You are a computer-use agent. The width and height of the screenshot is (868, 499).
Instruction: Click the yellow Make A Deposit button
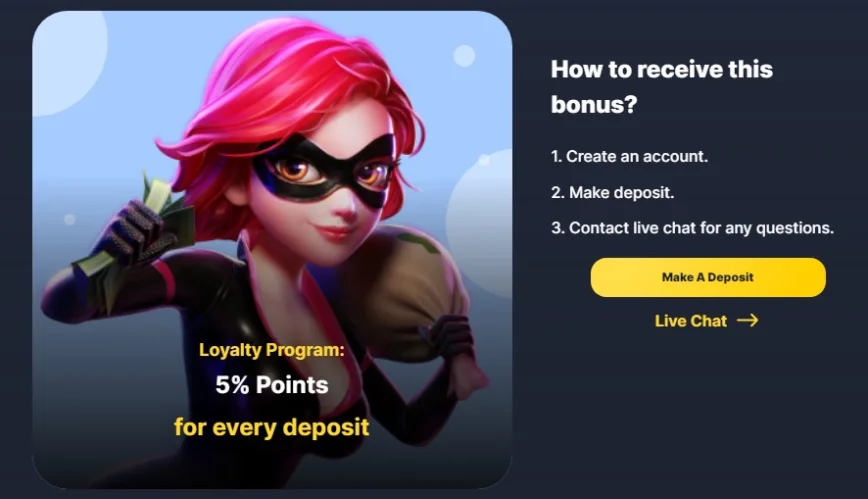(708, 277)
